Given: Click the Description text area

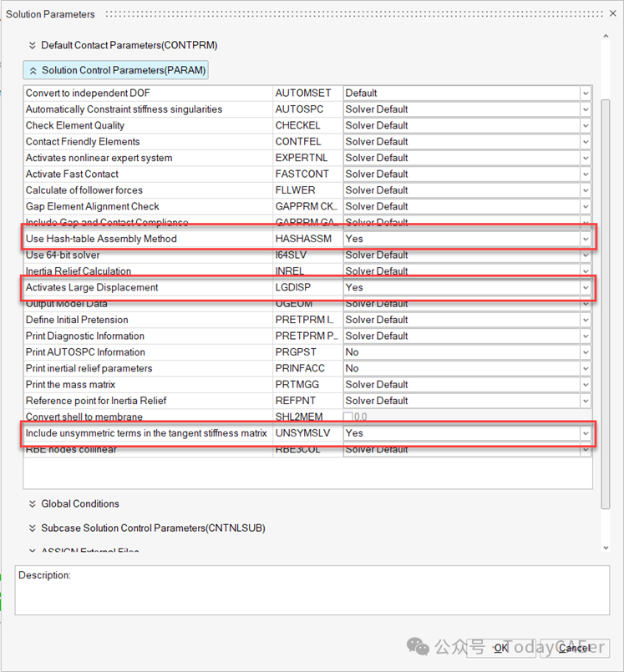Looking at the screenshot, I should (312, 590).
